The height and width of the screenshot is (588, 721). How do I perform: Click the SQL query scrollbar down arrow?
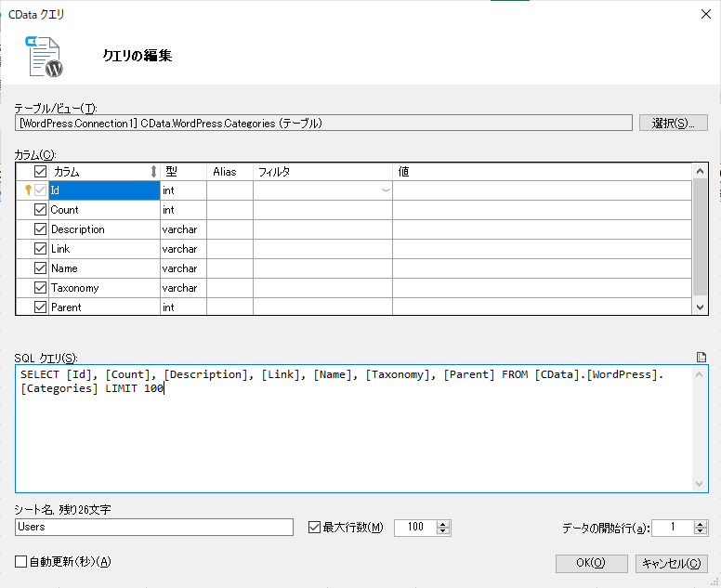pyautogui.click(x=700, y=484)
